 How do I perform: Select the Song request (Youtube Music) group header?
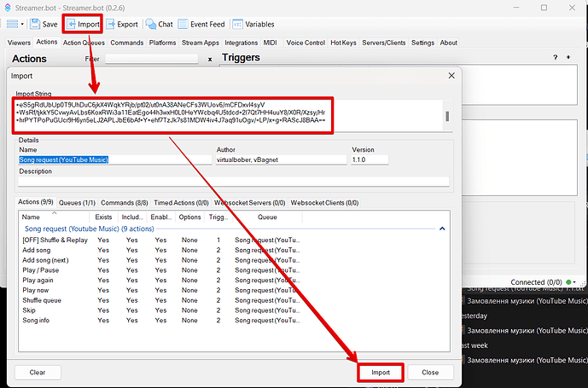coord(90,229)
